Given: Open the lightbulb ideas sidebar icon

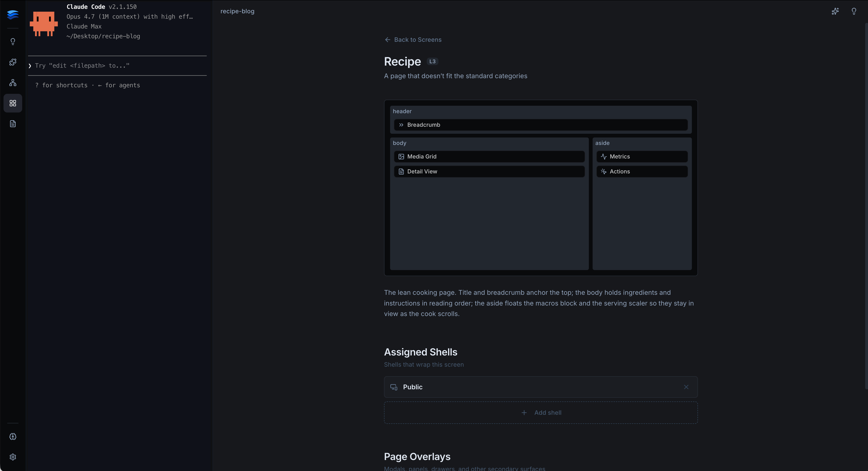Looking at the screenshot, I should point(13,41).
